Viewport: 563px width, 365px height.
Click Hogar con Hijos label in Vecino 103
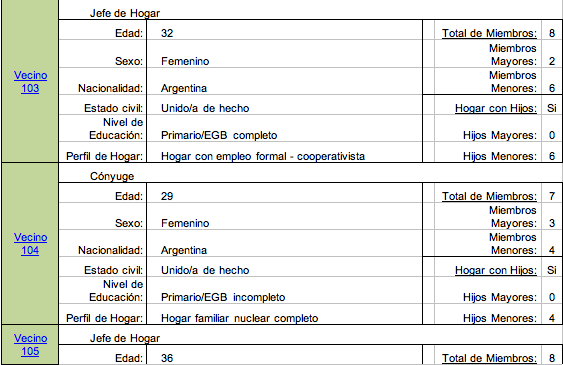pyautogui.click(x=496, y=108)
